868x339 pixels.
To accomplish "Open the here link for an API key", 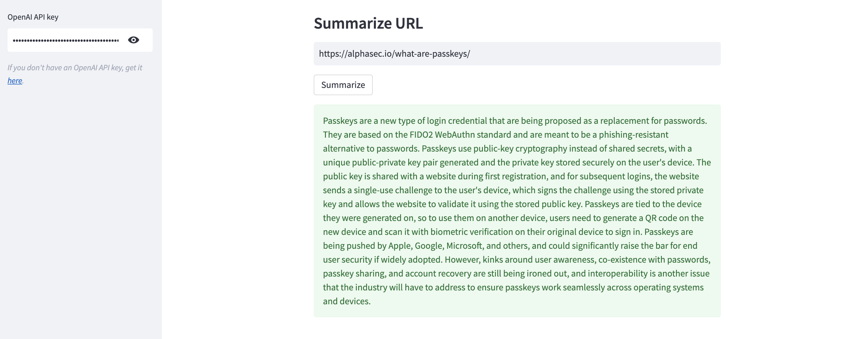I will (14, 81).
